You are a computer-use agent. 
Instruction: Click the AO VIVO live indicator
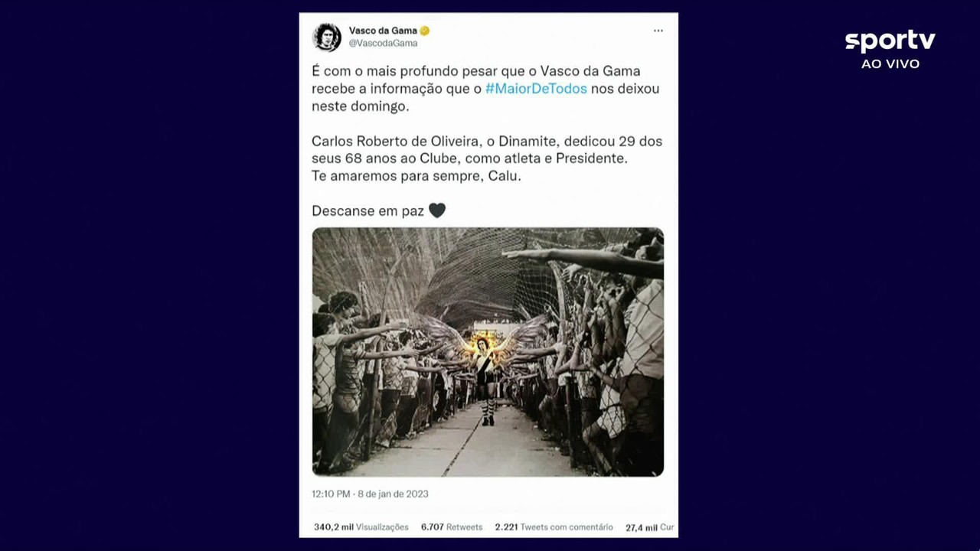click(890, 64)
